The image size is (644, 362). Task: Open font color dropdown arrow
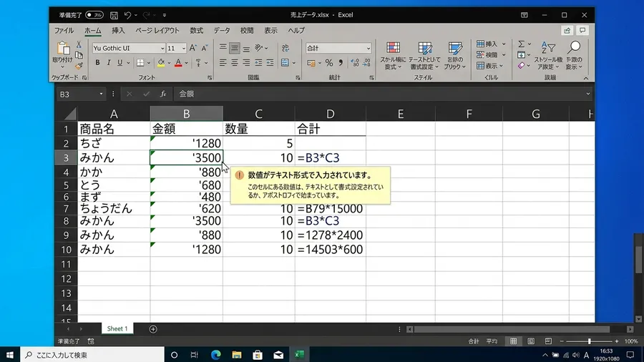click(x=187, y=63)
